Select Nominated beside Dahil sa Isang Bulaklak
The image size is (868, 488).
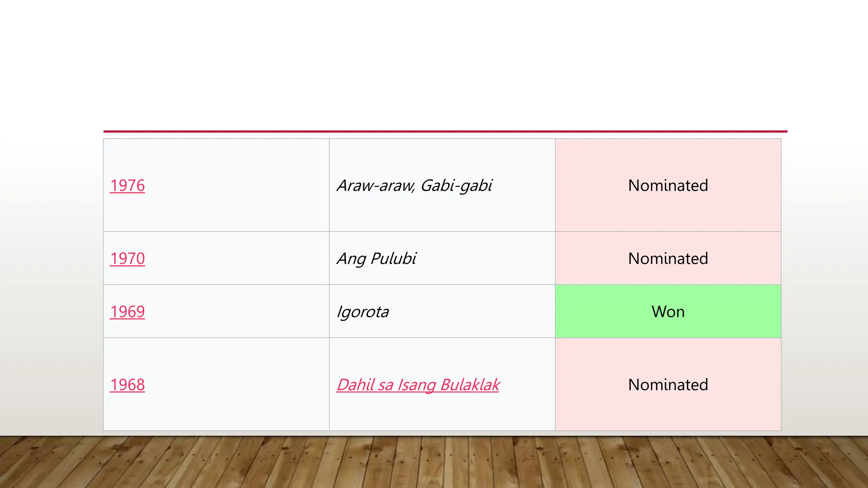(668, 385)
